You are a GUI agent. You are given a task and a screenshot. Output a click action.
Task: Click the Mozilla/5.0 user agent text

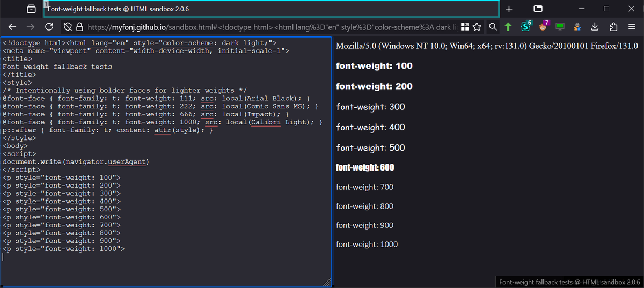tap(487, 47)
